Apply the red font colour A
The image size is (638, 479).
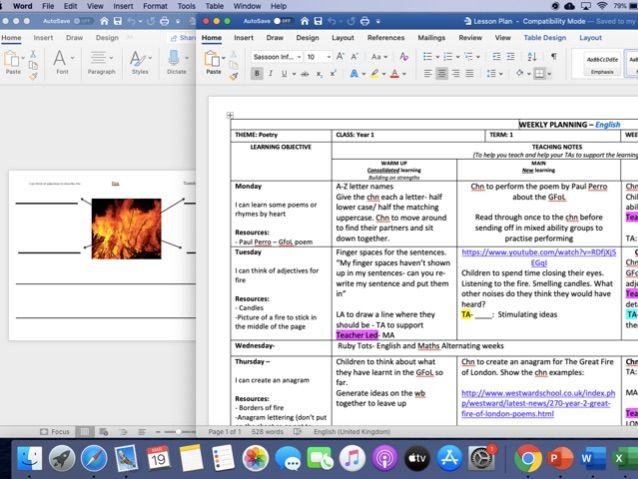pos(395,74)
